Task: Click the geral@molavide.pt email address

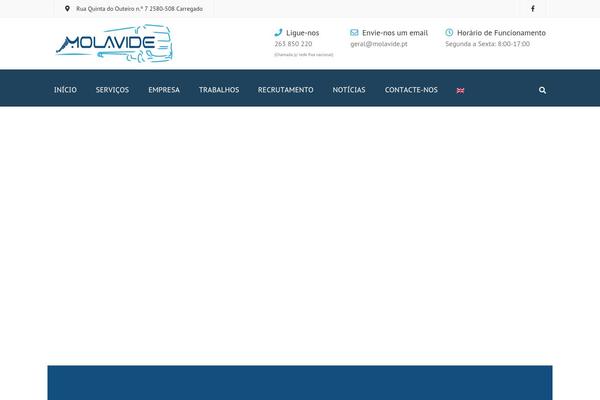Action: click(x=379, y=44)
